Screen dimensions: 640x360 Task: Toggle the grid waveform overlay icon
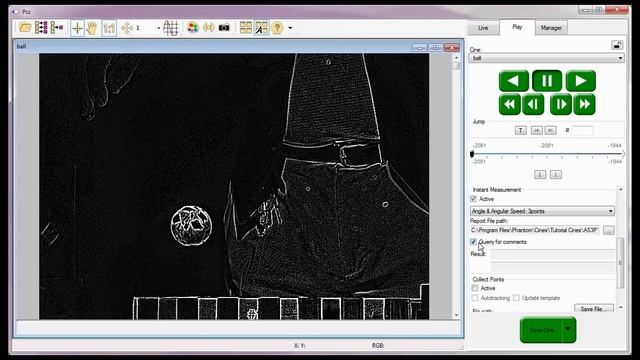coord(171,28)
